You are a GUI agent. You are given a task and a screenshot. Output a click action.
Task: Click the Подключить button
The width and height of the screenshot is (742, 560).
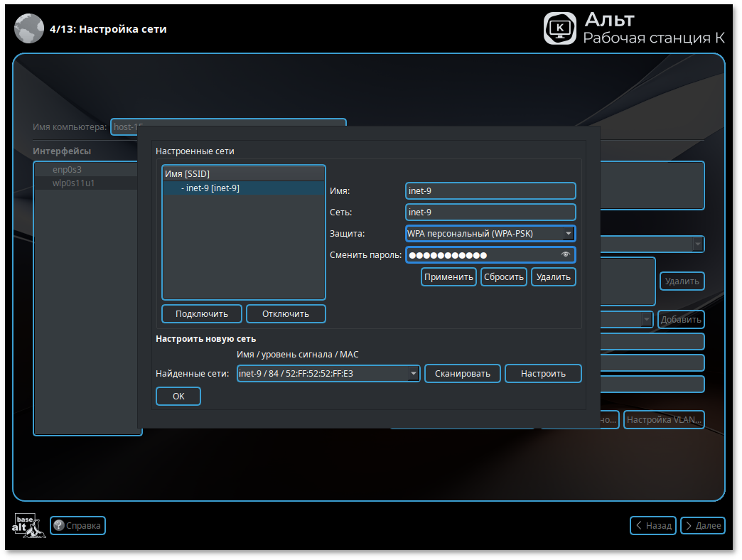(x=202, y=314)
